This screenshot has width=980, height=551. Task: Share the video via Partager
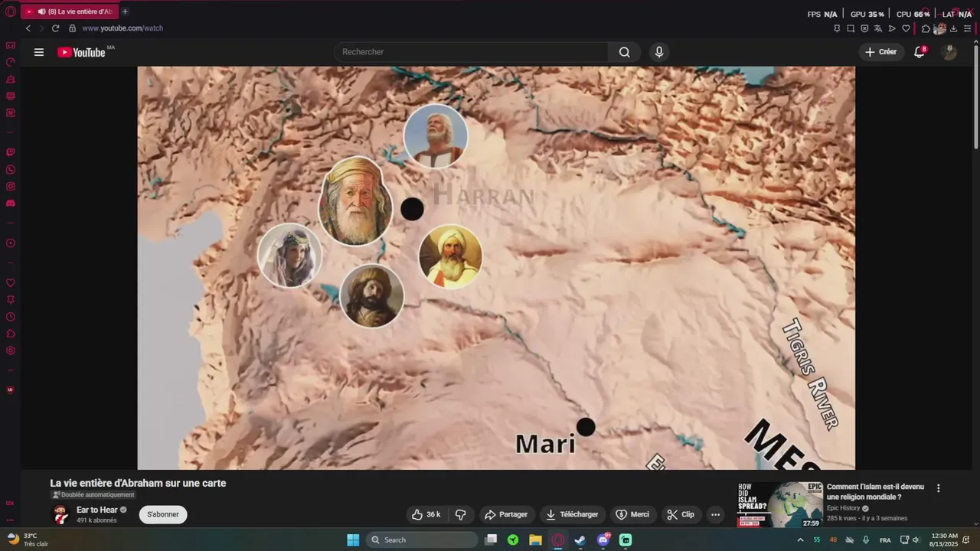click(x=505, y=514)
